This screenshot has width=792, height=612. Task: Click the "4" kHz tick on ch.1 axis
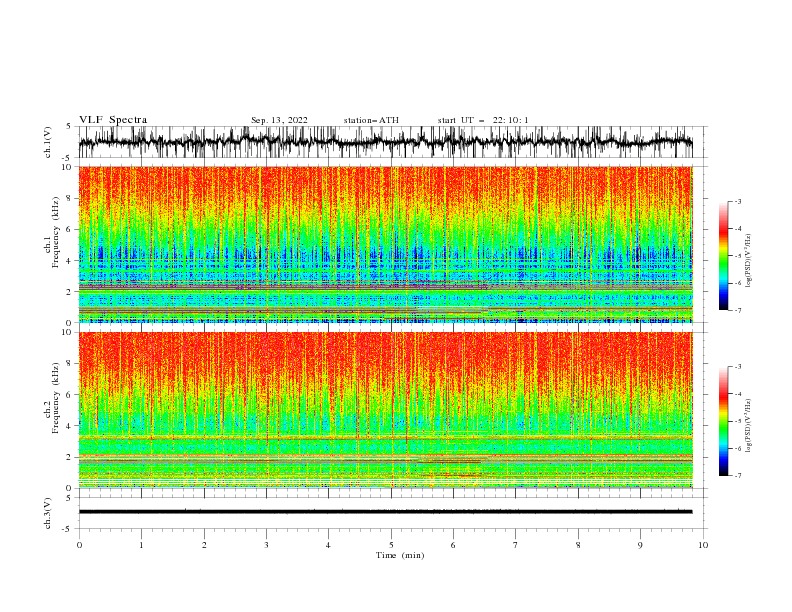tap(70, 261)
